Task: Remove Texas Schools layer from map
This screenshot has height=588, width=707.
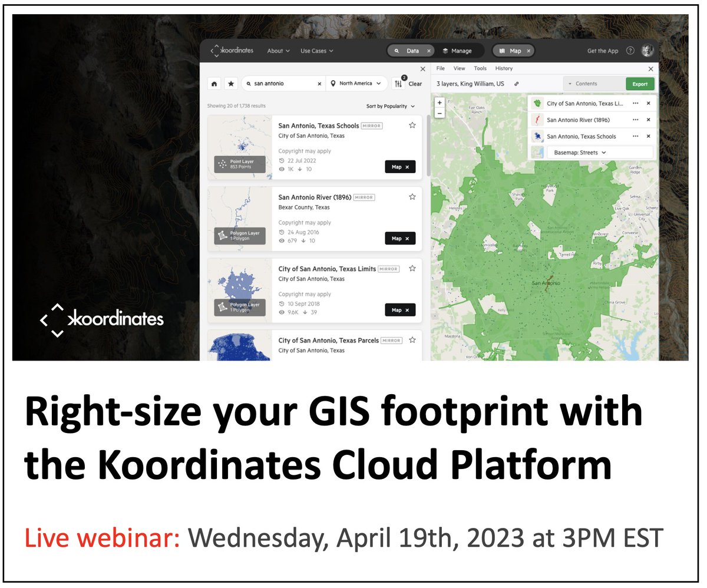Action: (x=648, y=136)
